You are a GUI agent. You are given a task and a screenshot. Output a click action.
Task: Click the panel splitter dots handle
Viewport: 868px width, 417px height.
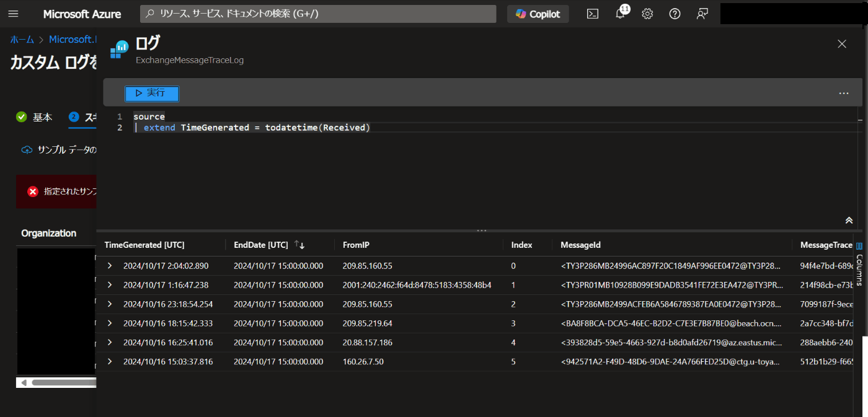click(x=482, y=230)
